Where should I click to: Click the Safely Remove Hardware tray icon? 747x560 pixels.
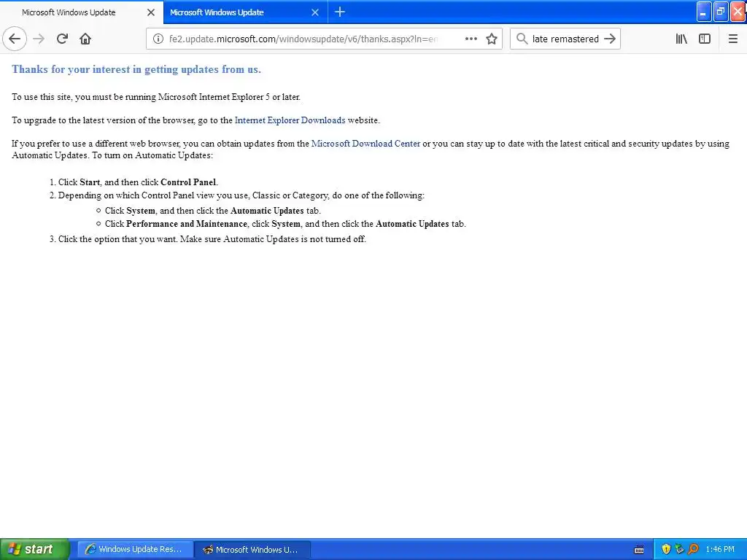coord(679,550)
